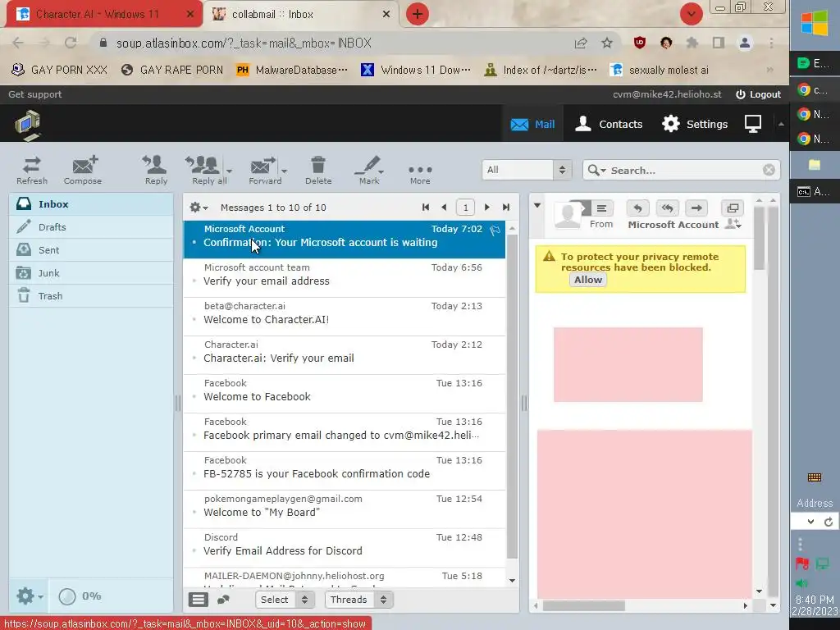This screenshot has height=630, width=840.
Task: Open message in new window icon
Action: (x=733, y=208)
